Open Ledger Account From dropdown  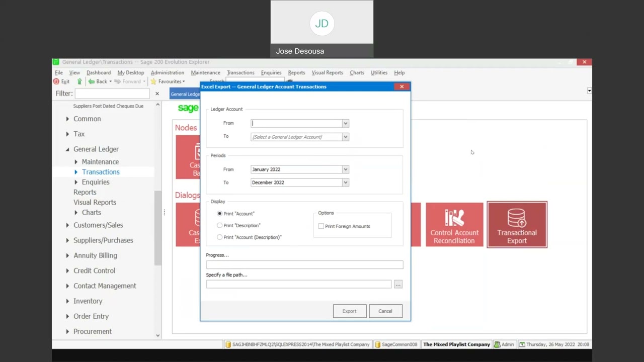(x=345, y=123)
